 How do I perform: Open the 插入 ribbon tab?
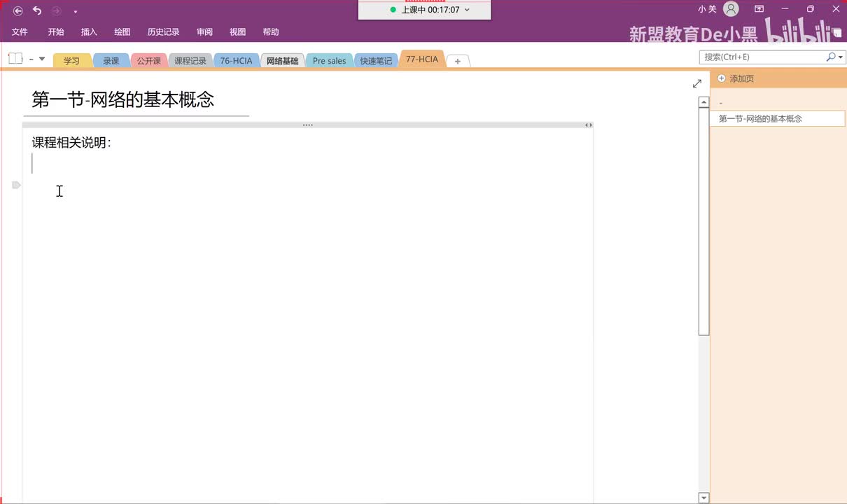pos(89,31)
